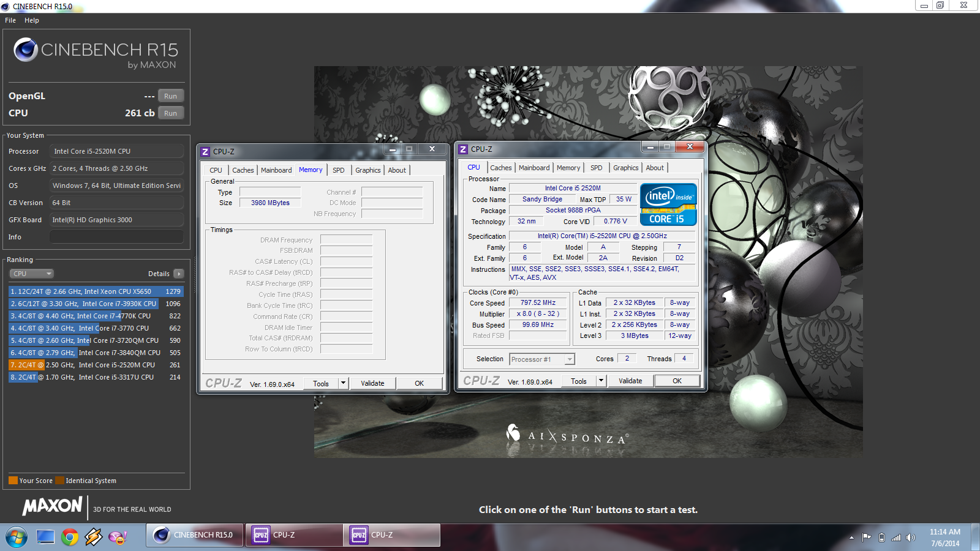
Task: Launch Google Chrome from the taskbar
Action: click(x=70, y=537)
